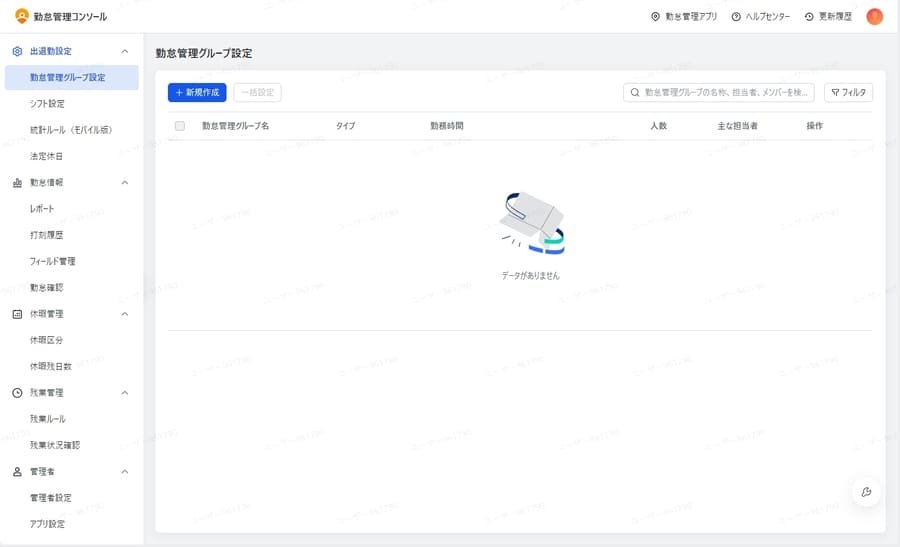This screenshot has height=547, width=900.
Task: Click the 勤務時間 column header
Action: point(447,126)
